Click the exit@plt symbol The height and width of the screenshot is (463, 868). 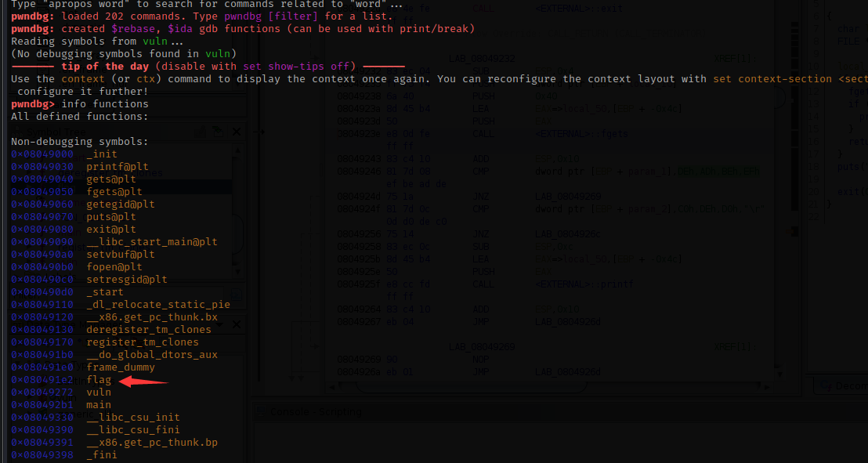click(x=110, y=230)
